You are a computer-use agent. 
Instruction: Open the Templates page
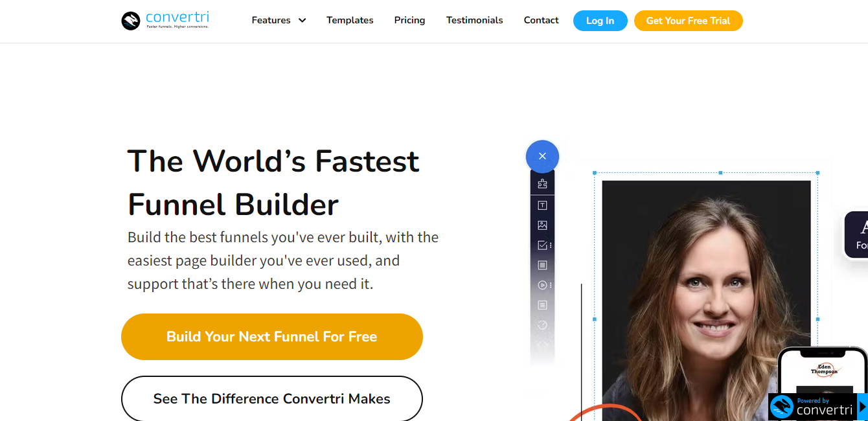click(350, 20)
